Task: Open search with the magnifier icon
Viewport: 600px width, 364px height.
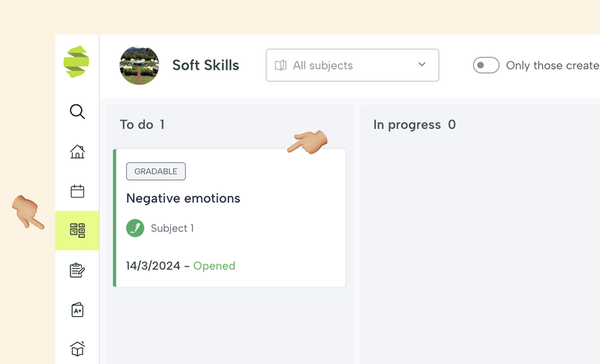Action: pos(77,112)
